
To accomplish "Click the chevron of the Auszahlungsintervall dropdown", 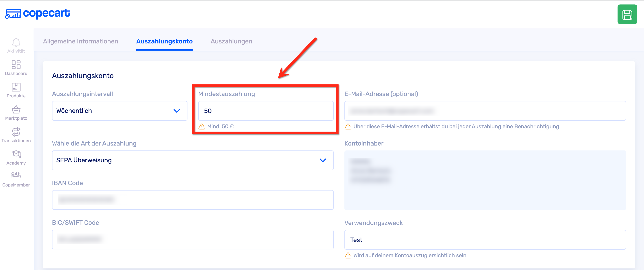I will pos(176,111).
